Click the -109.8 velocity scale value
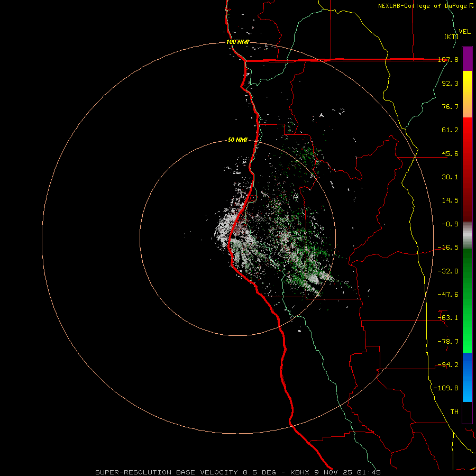The image size is (476, 476). click(x=446, y=388)
